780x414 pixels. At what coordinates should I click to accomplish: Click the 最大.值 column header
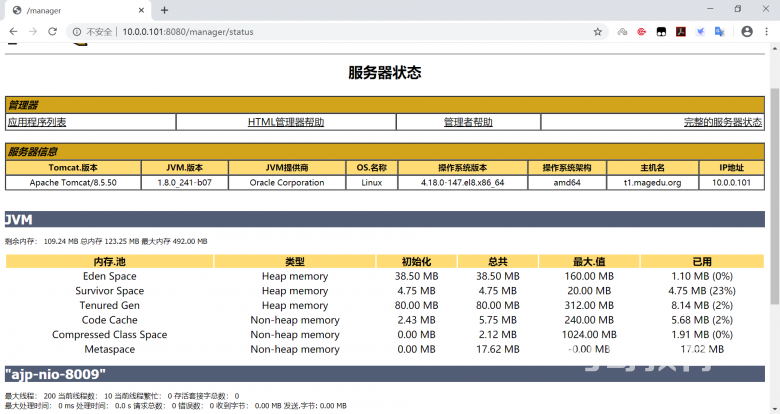(x=589, y=261)
